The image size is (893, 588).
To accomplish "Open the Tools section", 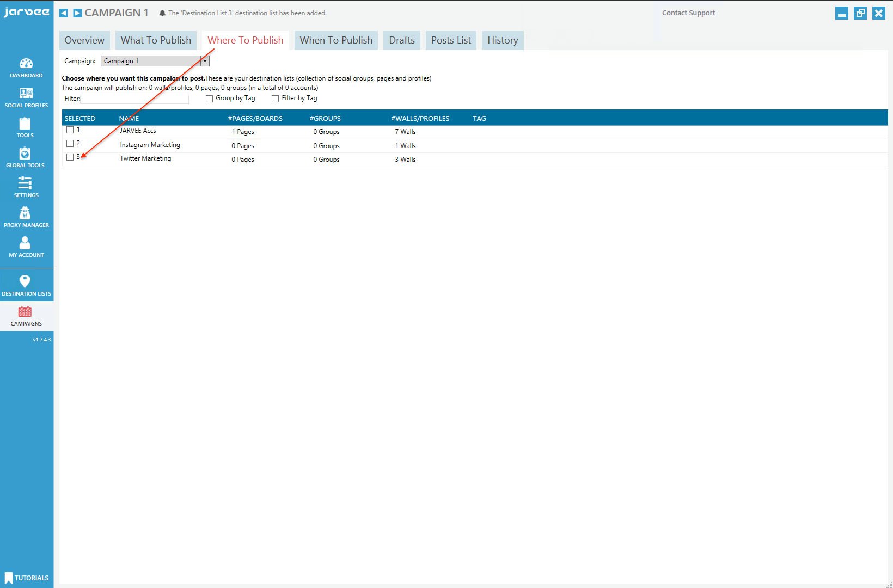I will pos(25,127).
